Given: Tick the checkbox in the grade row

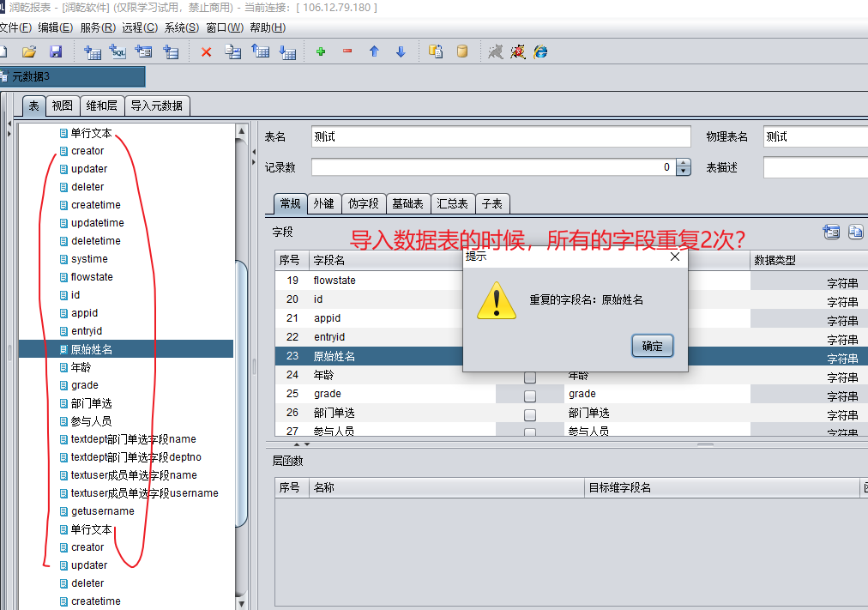Looking at the screenshot, I should pos(530,396).
